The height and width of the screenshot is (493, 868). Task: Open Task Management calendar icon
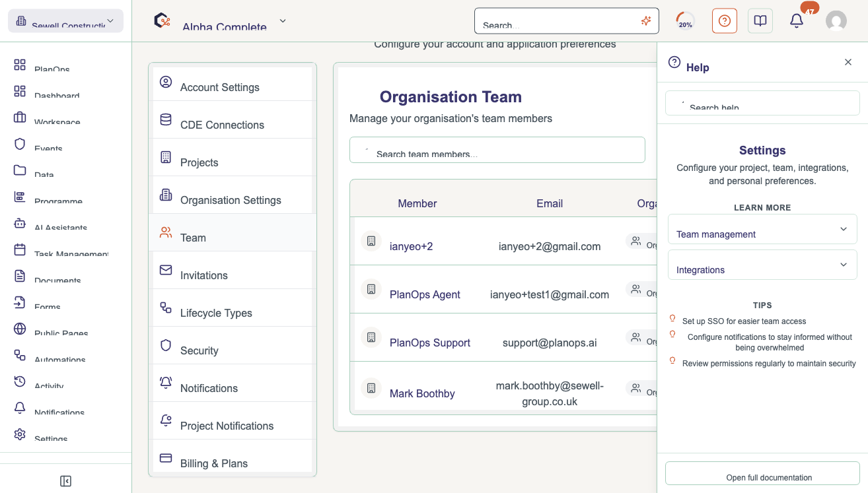(x=20, y=249)
